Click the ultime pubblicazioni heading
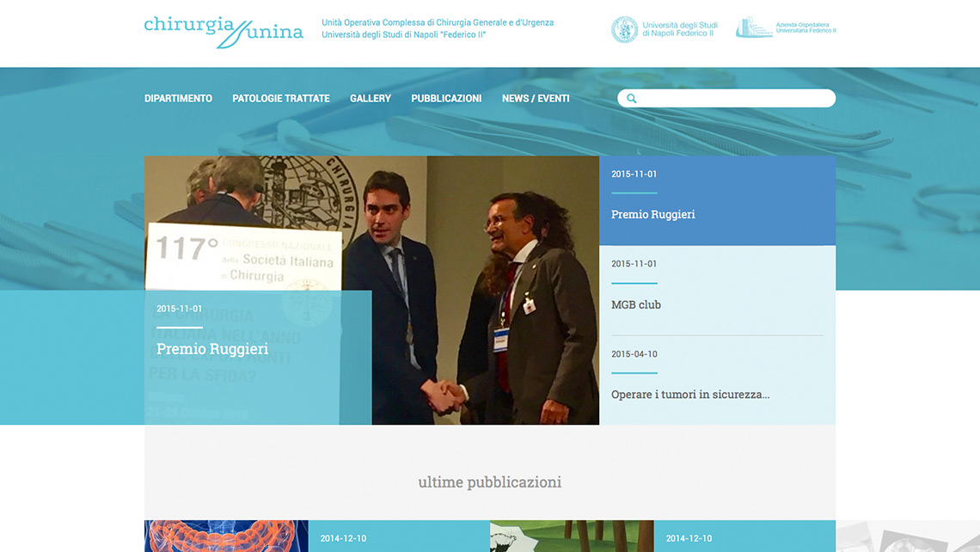Viewport: 980px width, 552px height. point(490,482)
